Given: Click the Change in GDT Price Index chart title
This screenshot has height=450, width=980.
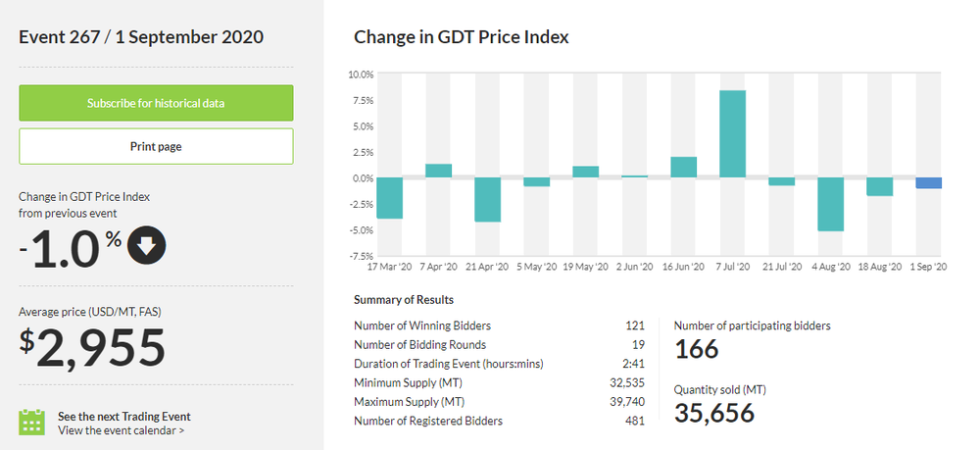Looking at the screenshot, I should tap(461, 37).
